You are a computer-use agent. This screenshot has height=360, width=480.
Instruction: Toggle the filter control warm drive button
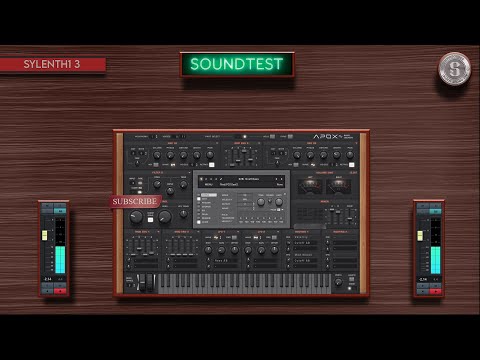[x=150, y=220]
